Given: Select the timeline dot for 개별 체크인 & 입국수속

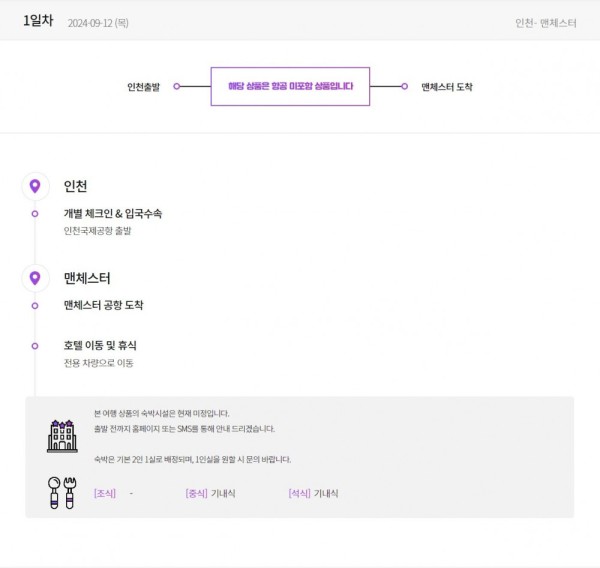Looking at the screenshot, I should pos(35,214).
